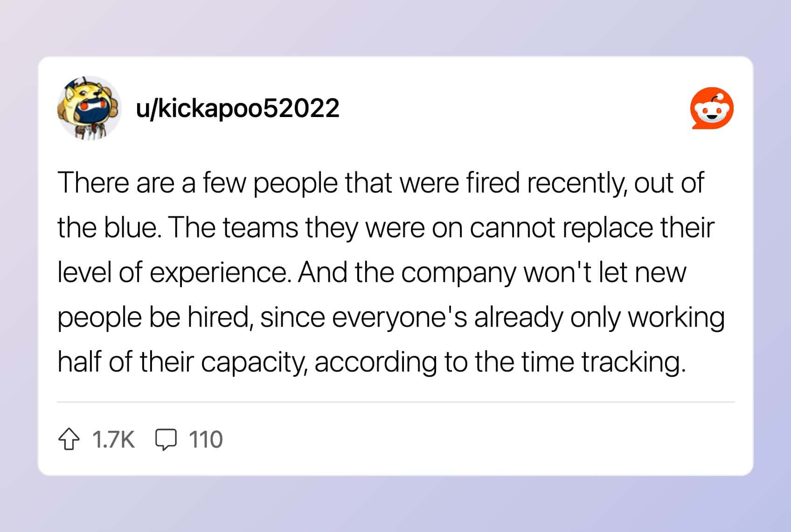Click the 1.7K upvote count
The width and height of the screenshot is (791, 532).
click(x=113, y=439)
